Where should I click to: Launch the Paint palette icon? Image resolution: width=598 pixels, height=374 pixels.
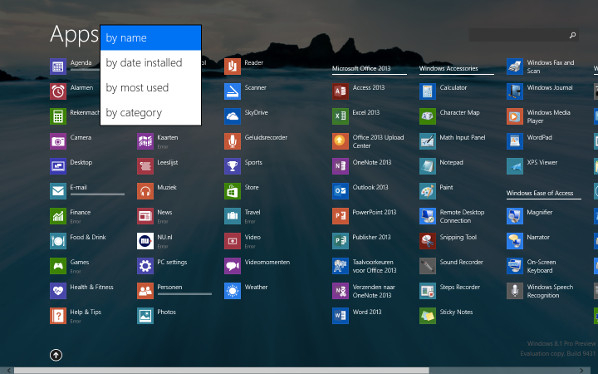428,191
